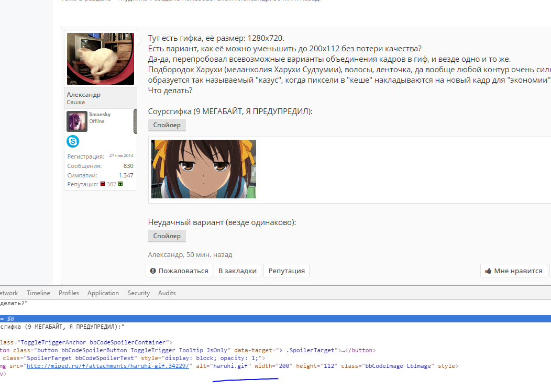Click the Пожаловаться button
551x392 pixels.
(179, 271)
